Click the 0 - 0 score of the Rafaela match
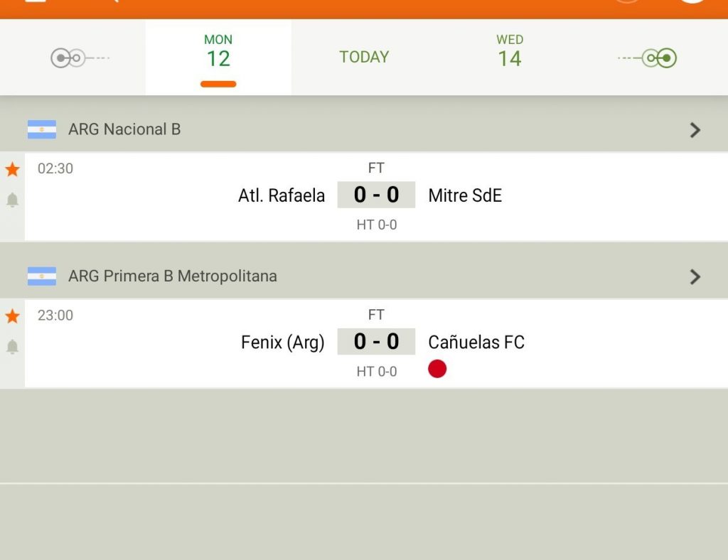The height and width of the screenshot is (560, 728). click(376, 195)
